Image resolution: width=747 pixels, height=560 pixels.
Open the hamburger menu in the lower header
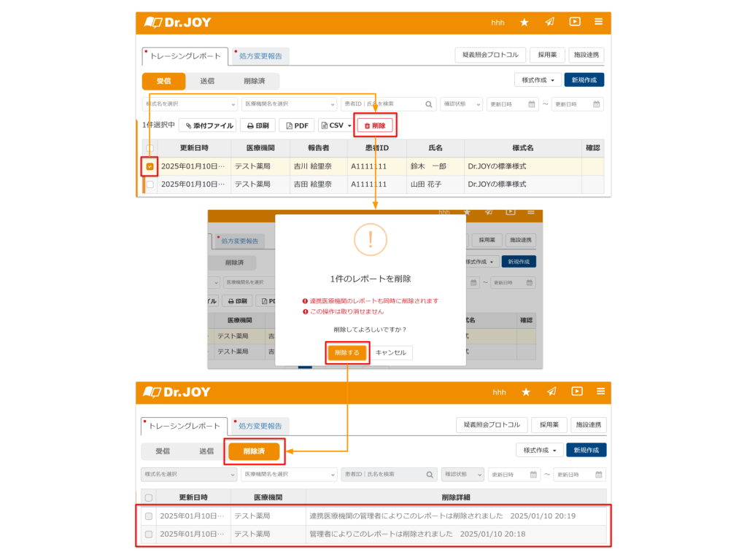(x=600, y=392)
